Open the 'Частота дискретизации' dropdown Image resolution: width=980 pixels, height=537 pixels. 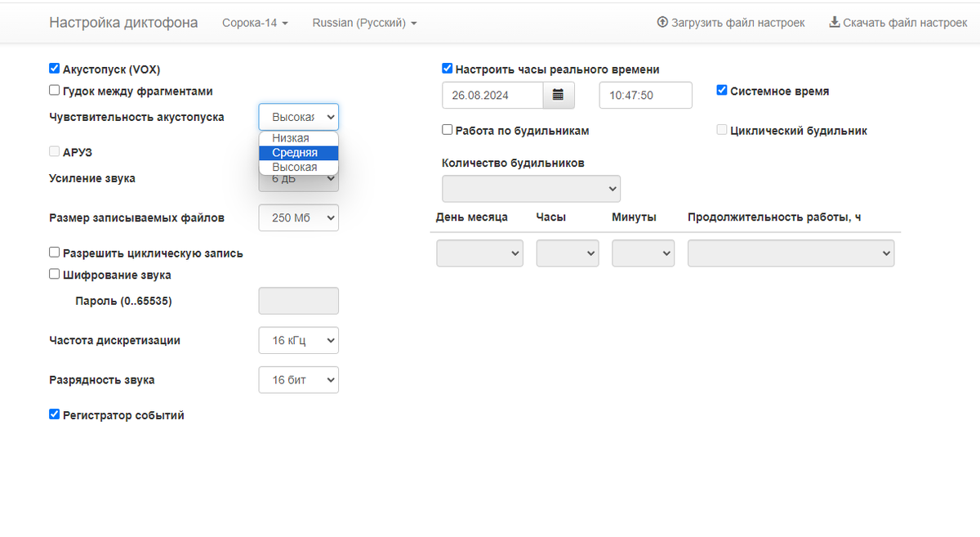click(x=298, y=340)
